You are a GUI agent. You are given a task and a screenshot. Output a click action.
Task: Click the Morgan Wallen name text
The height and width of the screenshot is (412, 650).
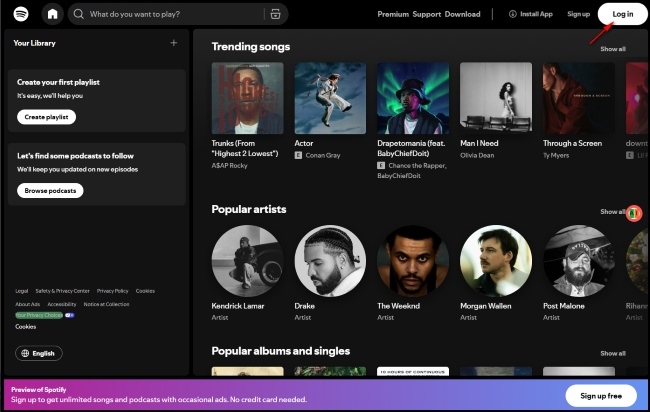pos(485,306)
